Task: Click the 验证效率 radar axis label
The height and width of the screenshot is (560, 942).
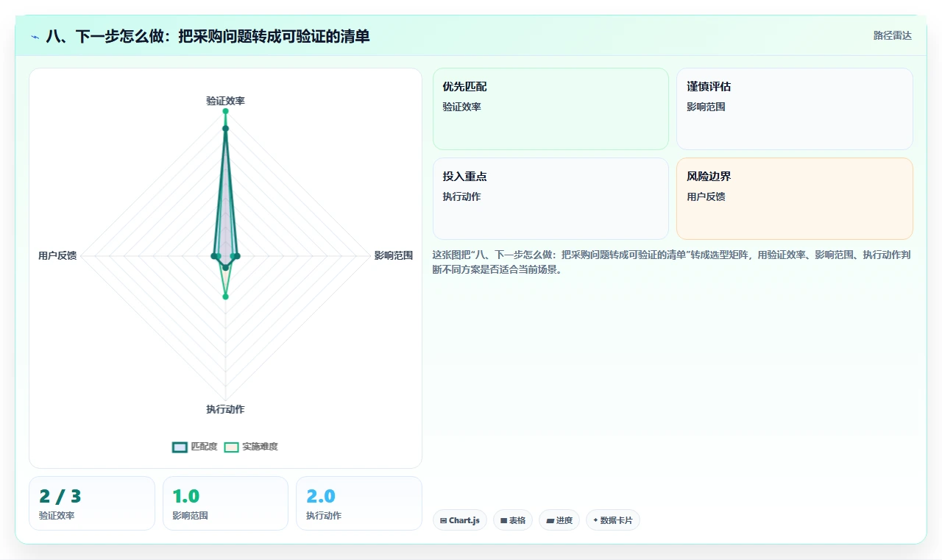Action: (x=225, y=101)
